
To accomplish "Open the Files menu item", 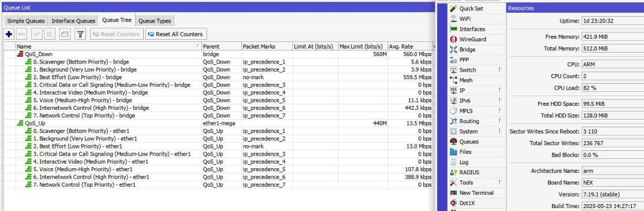I will coord(466,152).
